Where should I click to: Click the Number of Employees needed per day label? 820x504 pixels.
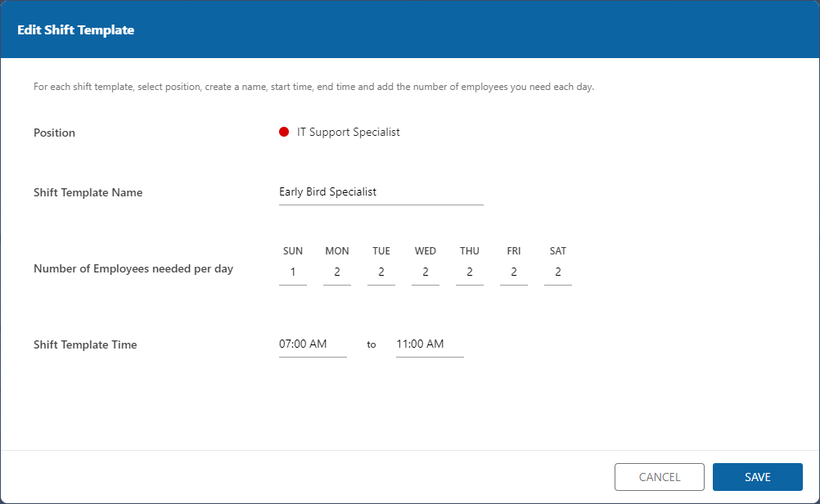133,268
